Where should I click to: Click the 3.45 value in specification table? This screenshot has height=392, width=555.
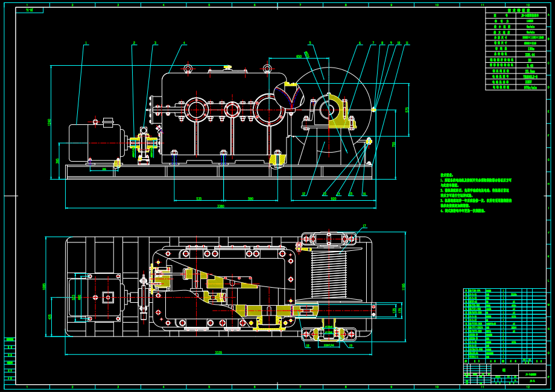pos(530,66)
